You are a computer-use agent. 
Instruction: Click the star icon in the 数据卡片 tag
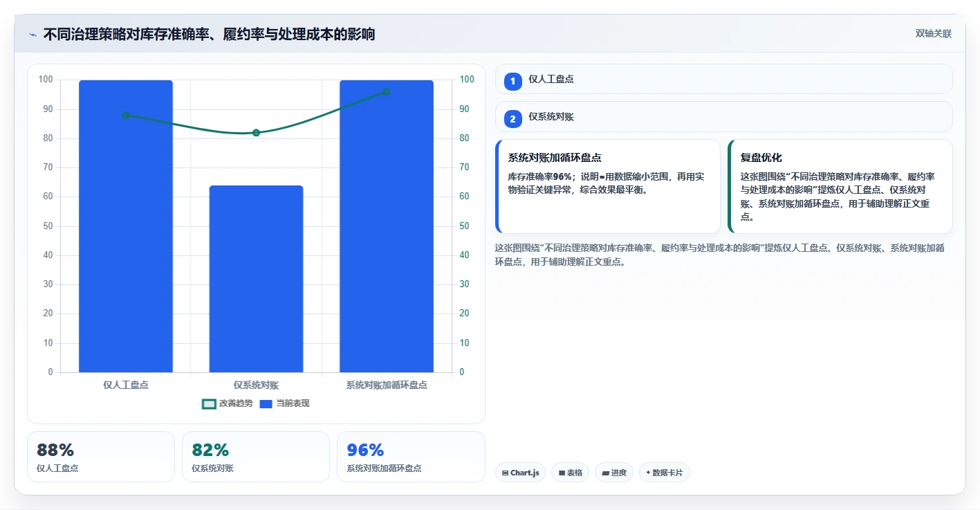click(648, 473)
